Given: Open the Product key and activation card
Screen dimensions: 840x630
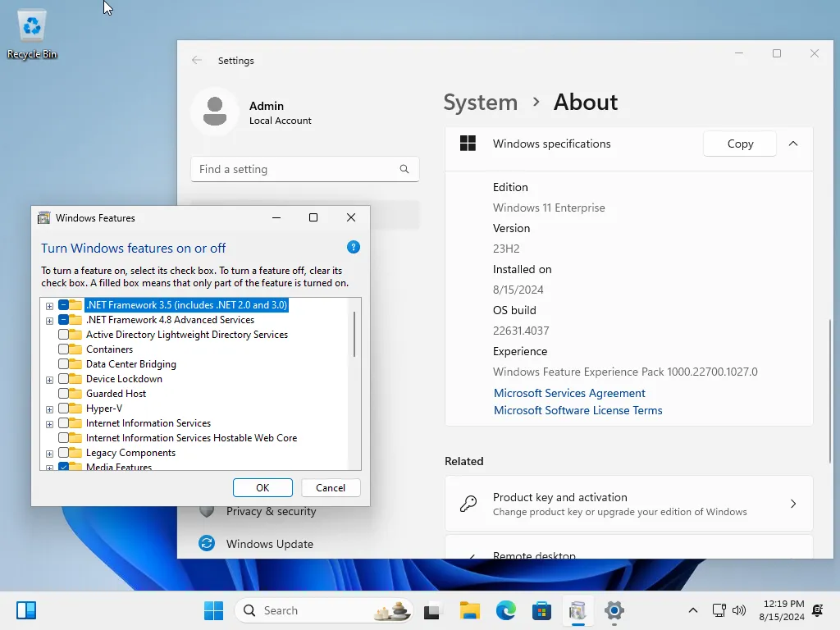Looking at the screenshot, I should [x=629, y=504].
